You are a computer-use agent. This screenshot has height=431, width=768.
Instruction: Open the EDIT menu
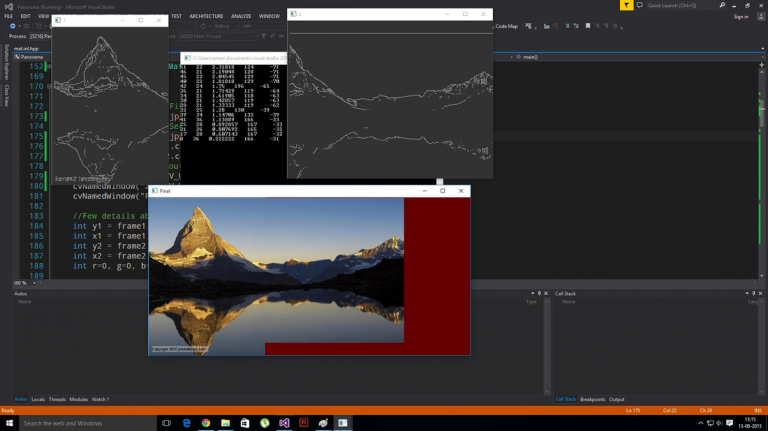[25, 16]
